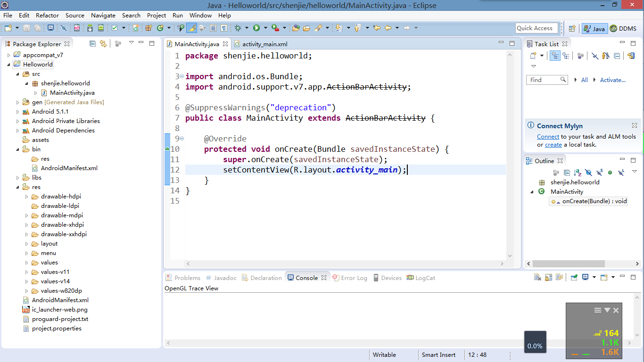644x362 pixels.
Task: Open the Refactor menu
Action: 48,15
